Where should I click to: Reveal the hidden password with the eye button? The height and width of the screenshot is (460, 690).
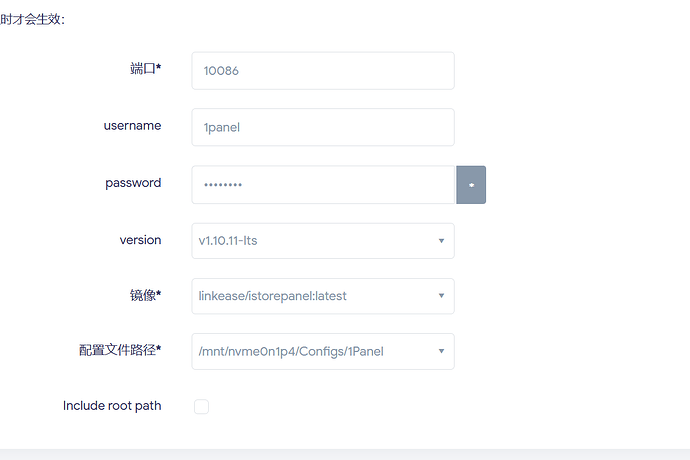471,185
